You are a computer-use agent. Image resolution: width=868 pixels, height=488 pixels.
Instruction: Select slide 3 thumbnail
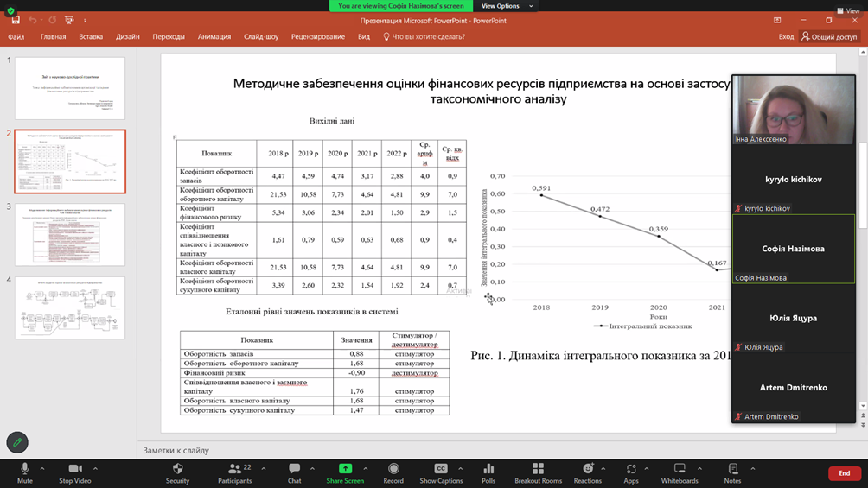pyautogui.click(x=70, y=235)
